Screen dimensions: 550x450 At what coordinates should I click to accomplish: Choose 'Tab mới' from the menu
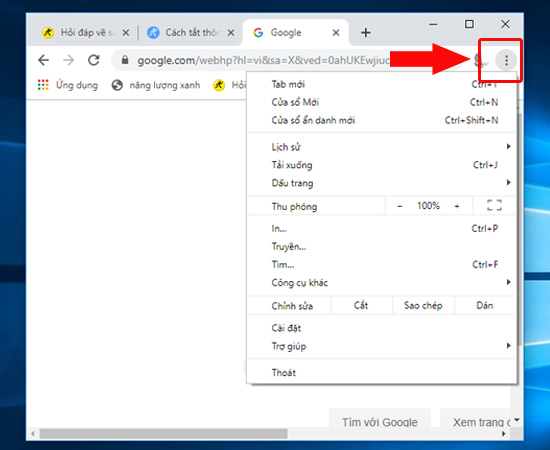tap(382, 84)
